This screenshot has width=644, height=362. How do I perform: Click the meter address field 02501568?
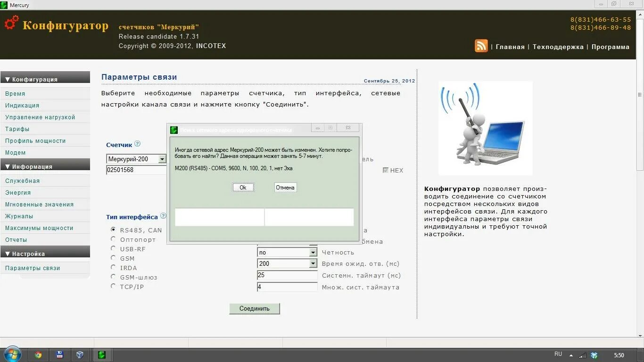137,170
